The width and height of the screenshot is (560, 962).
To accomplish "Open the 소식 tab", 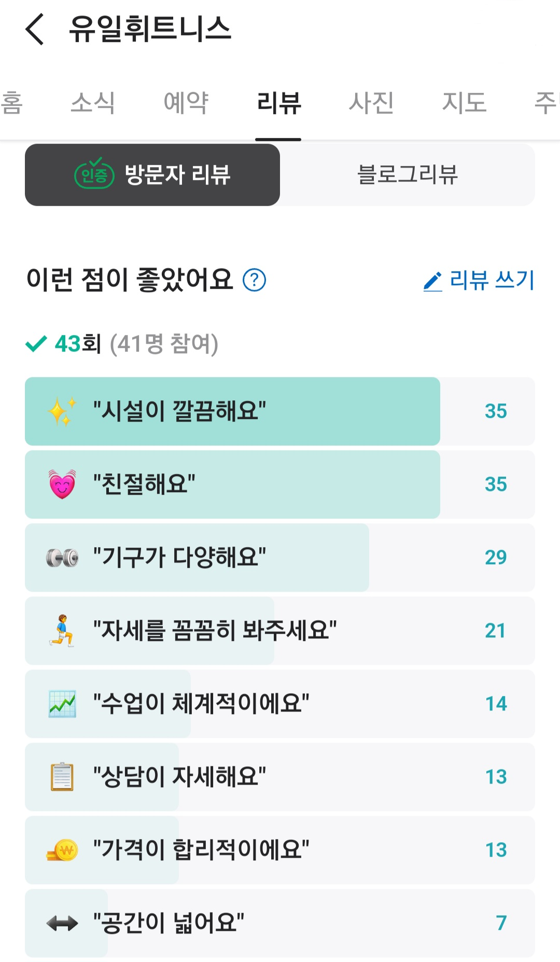I will click(92, 102).
